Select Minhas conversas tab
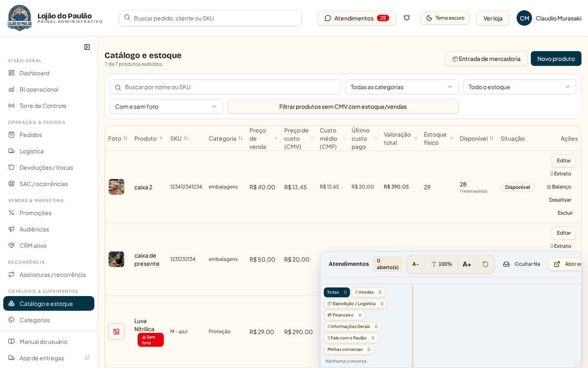This screenshot has width=588, height=368. pos(349,349)
